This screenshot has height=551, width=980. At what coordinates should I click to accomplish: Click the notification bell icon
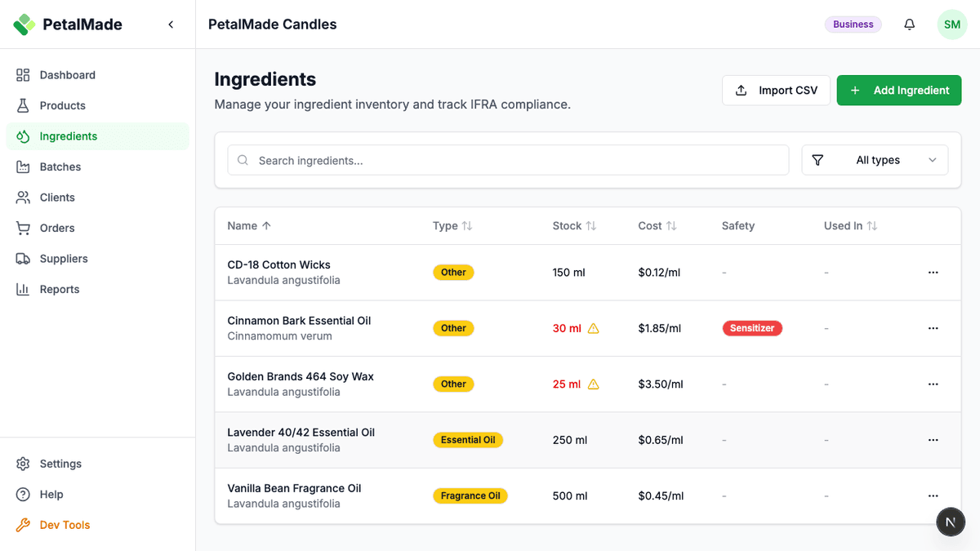(x=909, y=24)
